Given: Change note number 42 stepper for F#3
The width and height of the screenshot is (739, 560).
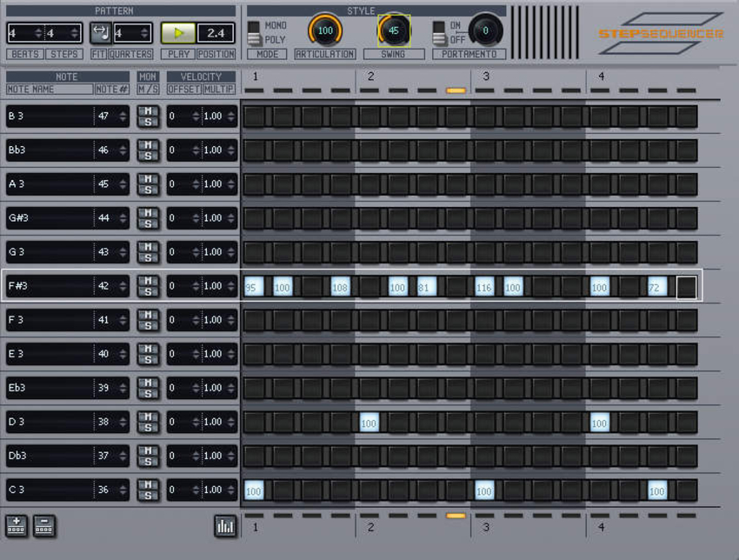Looking at the screenshot, I should (123, 286).
